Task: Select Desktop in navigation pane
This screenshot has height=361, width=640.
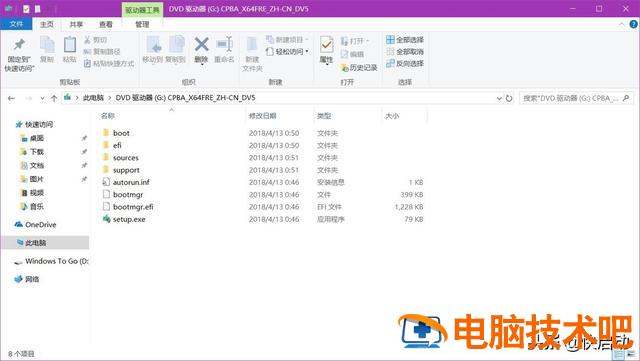Action: 37,138
